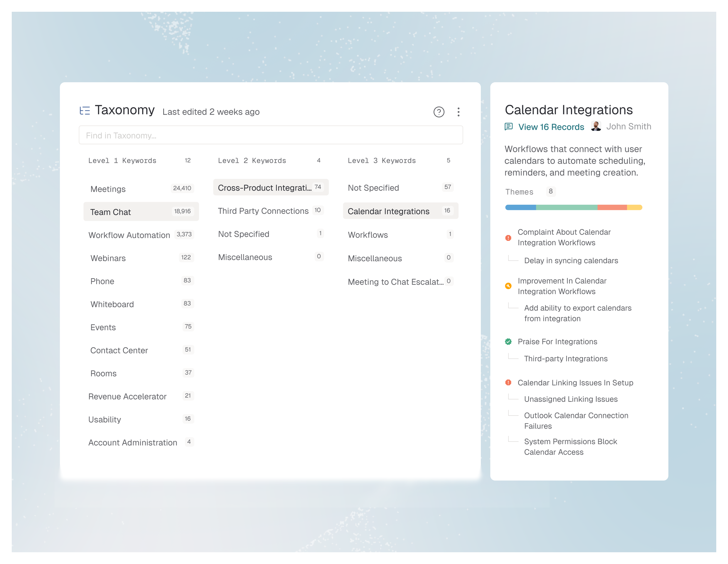Open View 16 Records link
This screenshot has width=728, height=564.
point(551,127)
